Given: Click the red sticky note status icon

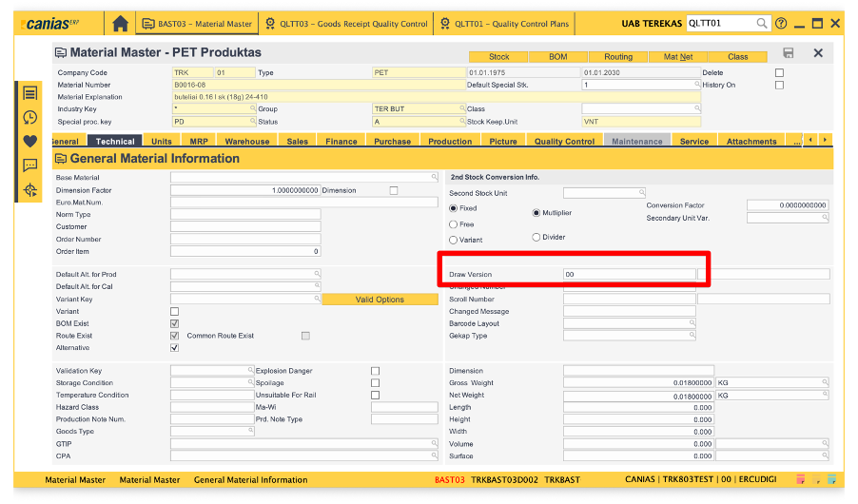Looking at the screenshot, I should [800, 479].
